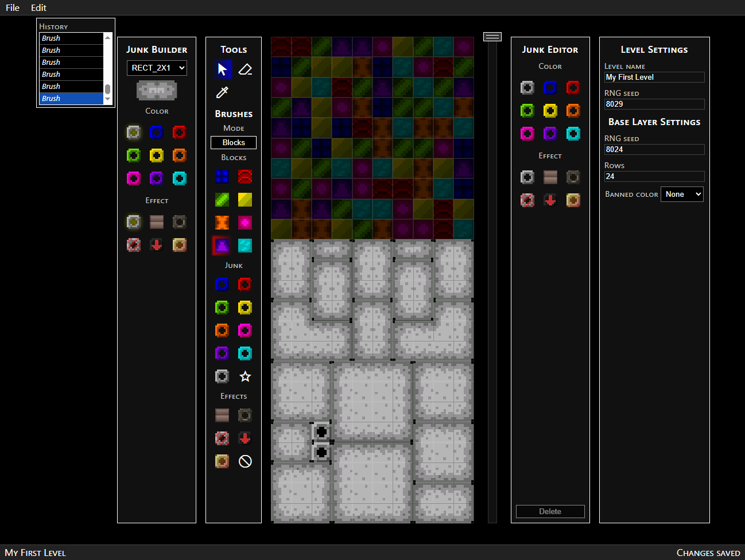The height and width of the screenshot is (560, 745).
Task: Open the Edit menu
Action: click(38, 7)
